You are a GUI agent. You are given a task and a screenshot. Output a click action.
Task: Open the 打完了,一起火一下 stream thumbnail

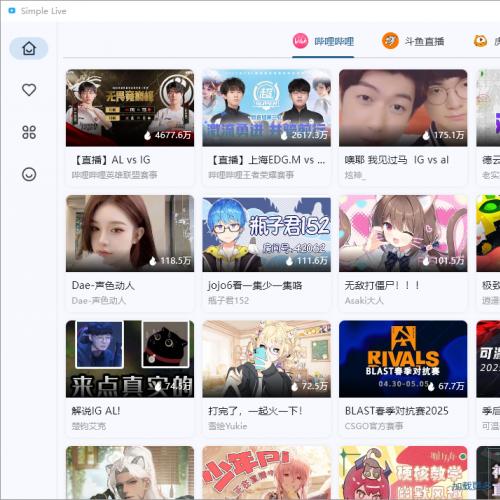[266, 359]
